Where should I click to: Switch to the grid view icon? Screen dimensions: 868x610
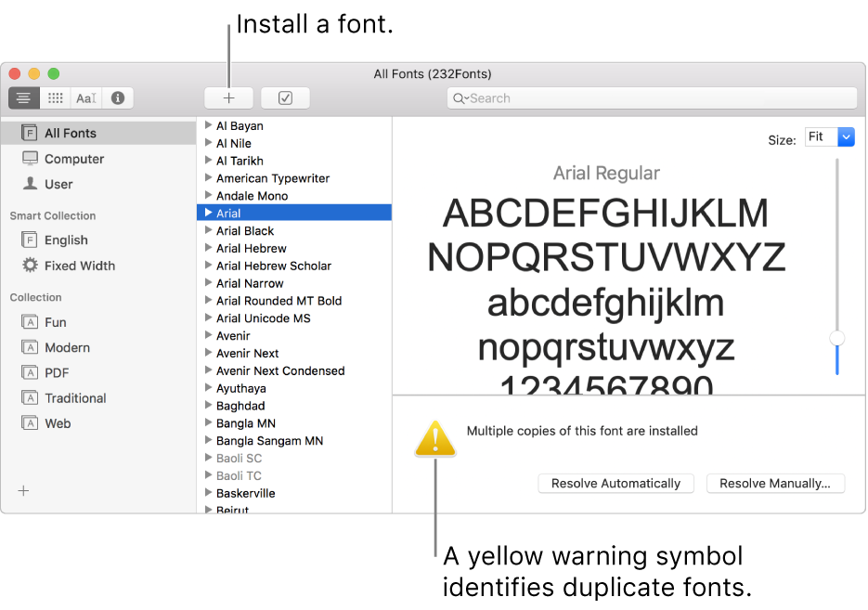click(56, 98)
